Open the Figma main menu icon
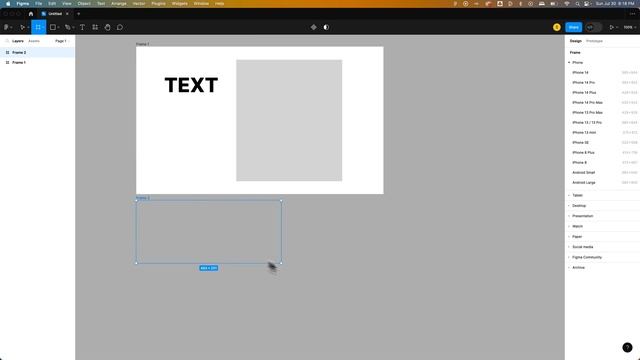This screenshot has height=360, width=640. point(6,27)
